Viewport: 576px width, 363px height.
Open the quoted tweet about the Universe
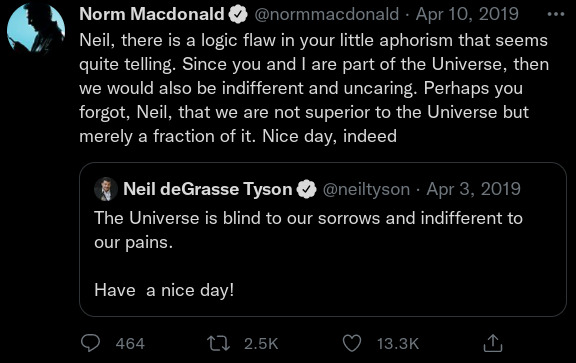323,240
